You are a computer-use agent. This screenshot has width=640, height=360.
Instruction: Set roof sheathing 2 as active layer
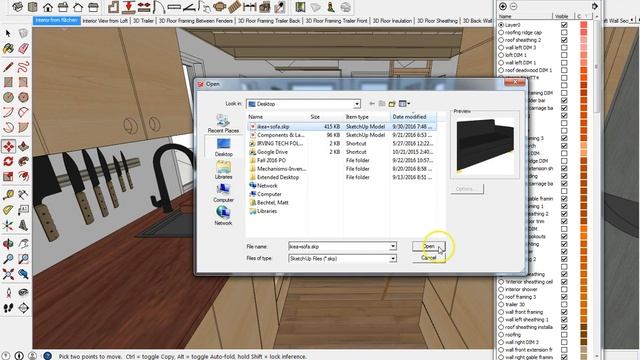501,40
